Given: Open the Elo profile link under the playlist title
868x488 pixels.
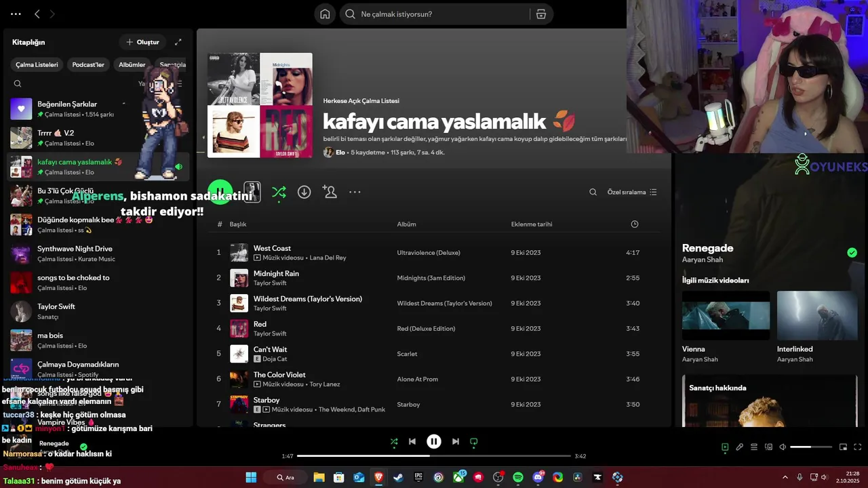Looking at the screenshot, I should pos(340,152).
